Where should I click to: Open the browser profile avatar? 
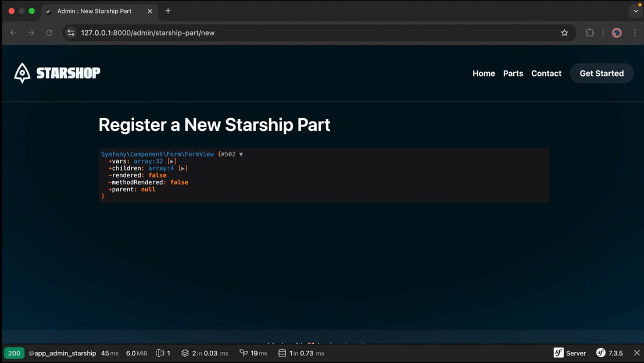(x=617, y=33)
